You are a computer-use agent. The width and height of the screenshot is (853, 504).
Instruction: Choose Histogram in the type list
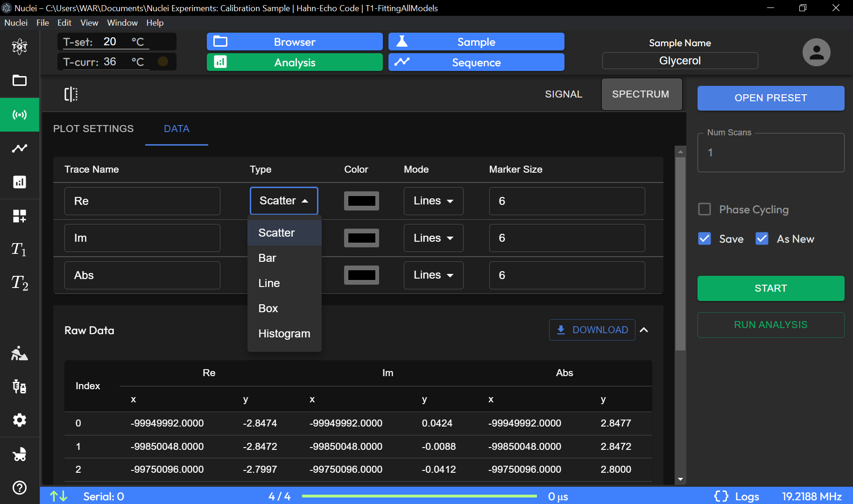(284, 334)
